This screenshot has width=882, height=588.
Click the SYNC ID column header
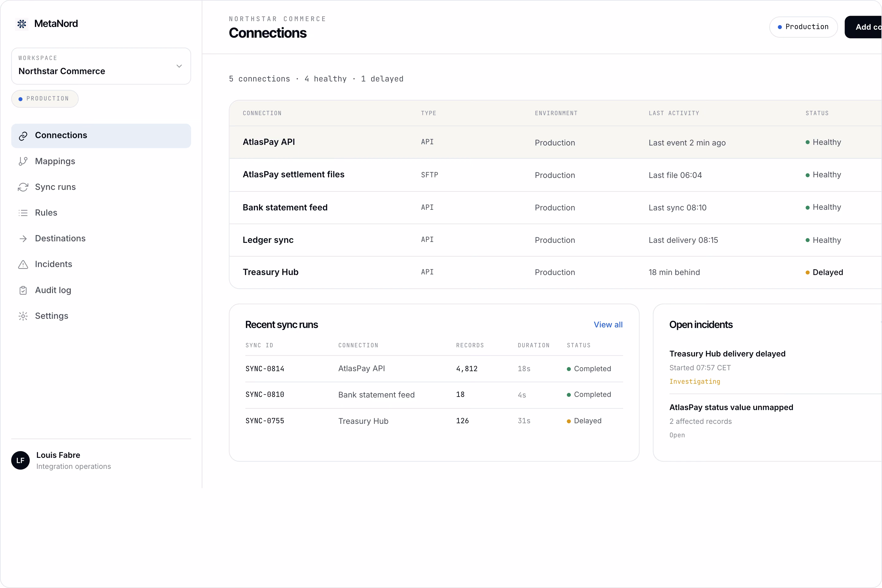(x=259, y=345)
